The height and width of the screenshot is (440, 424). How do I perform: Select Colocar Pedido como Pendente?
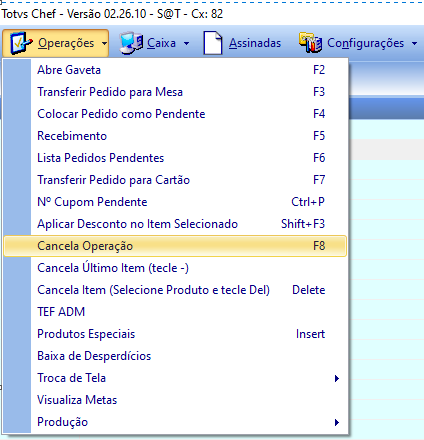pos(175,114)
